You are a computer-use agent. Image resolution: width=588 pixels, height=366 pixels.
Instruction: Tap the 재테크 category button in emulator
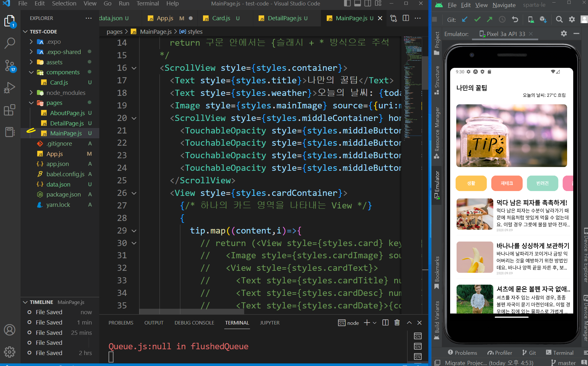507,183
